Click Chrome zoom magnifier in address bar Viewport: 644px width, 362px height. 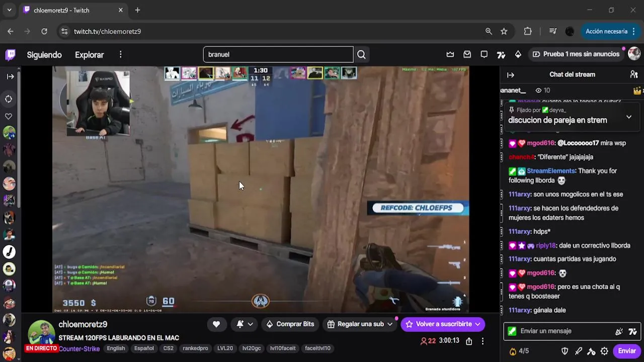point(489,31)
